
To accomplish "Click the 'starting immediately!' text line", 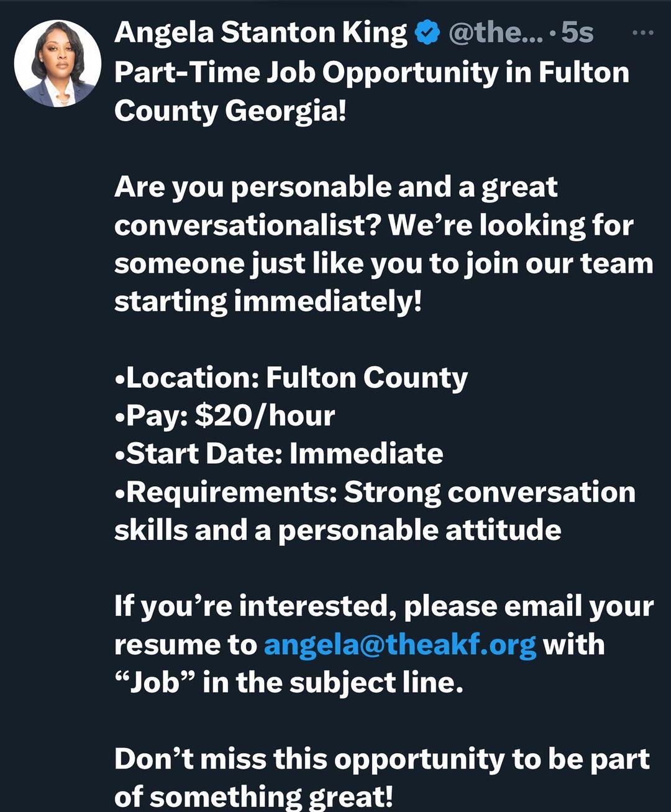I will (x=268, y=302).
